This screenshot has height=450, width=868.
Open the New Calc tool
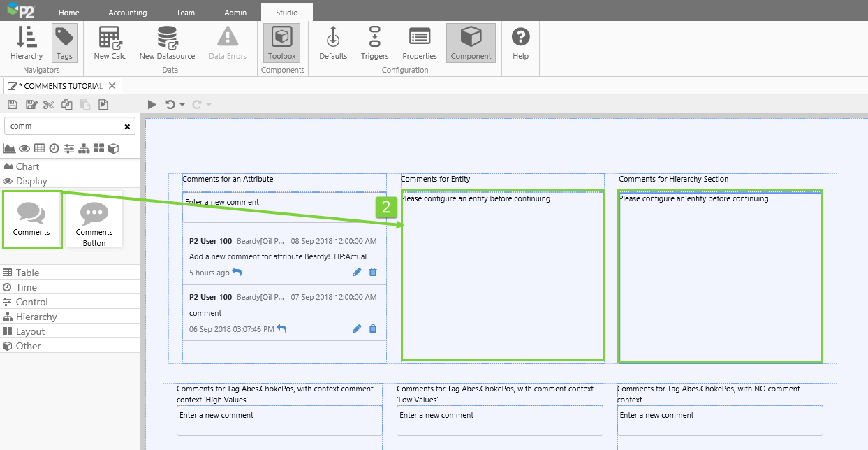pyautogui.click(x=110, y=43)
